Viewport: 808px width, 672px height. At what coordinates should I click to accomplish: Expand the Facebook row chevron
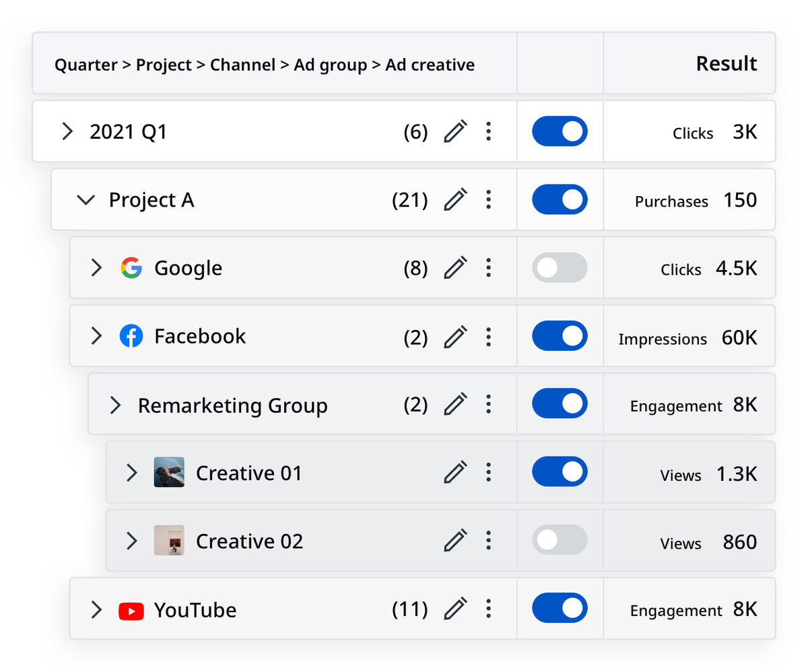click(x=97, y=336)
